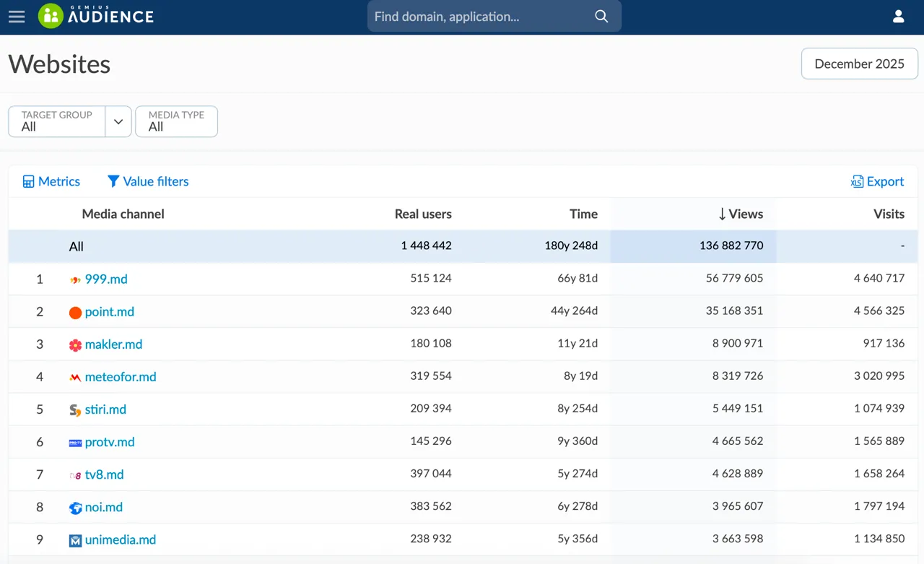The width and height of the screenshot is (924, 564).
Task: Click the Export XLS icon
Action: 858,182
